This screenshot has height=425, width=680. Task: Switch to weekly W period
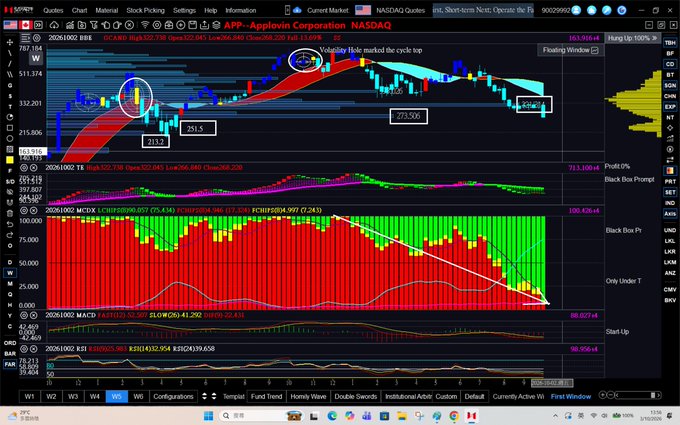(10, 273)
